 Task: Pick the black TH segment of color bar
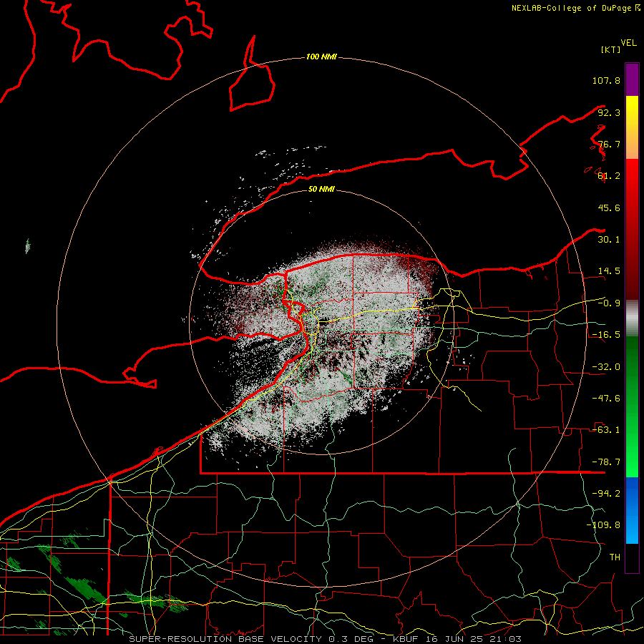[632, 558]
